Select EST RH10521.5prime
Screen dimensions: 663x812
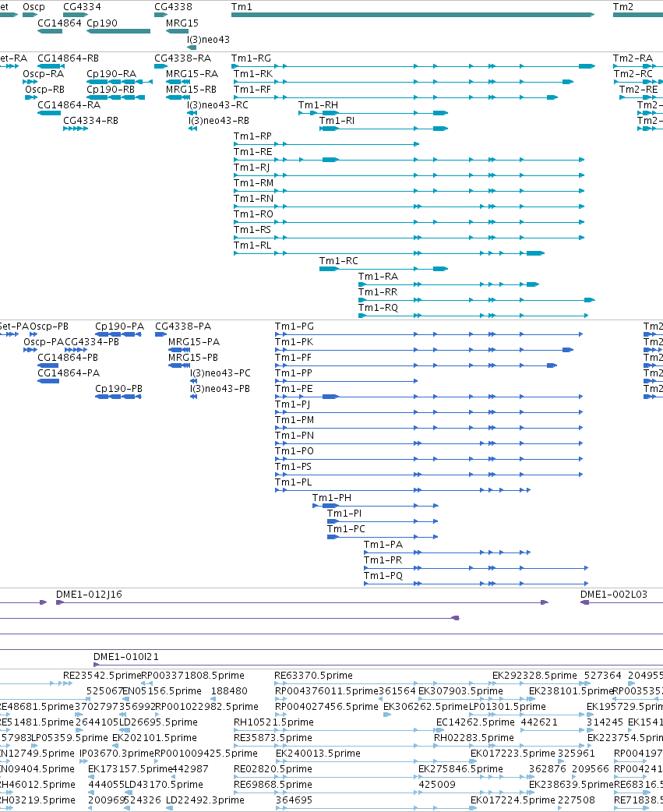272,722
